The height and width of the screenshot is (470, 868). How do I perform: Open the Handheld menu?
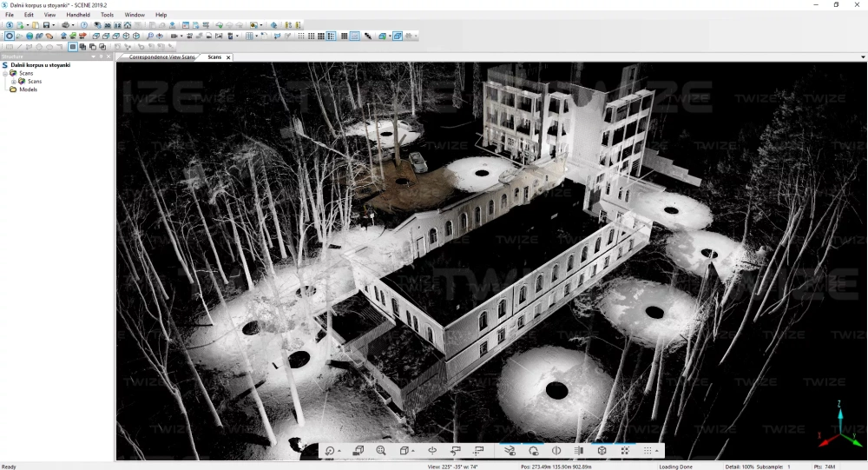pos(78,15)
